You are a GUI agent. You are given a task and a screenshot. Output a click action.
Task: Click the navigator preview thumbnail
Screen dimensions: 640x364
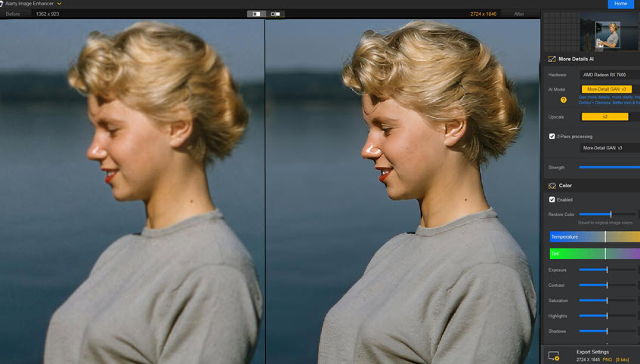pos(607,34)
